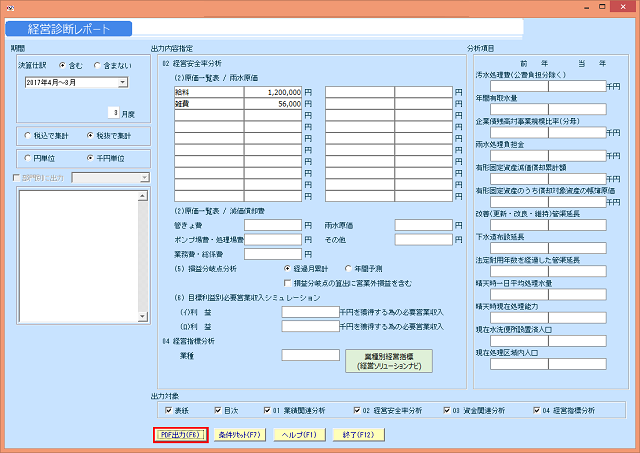Select 含まない for 決算仕訳
This screenshot has width=640, height=453.
(x=97, y=65)
